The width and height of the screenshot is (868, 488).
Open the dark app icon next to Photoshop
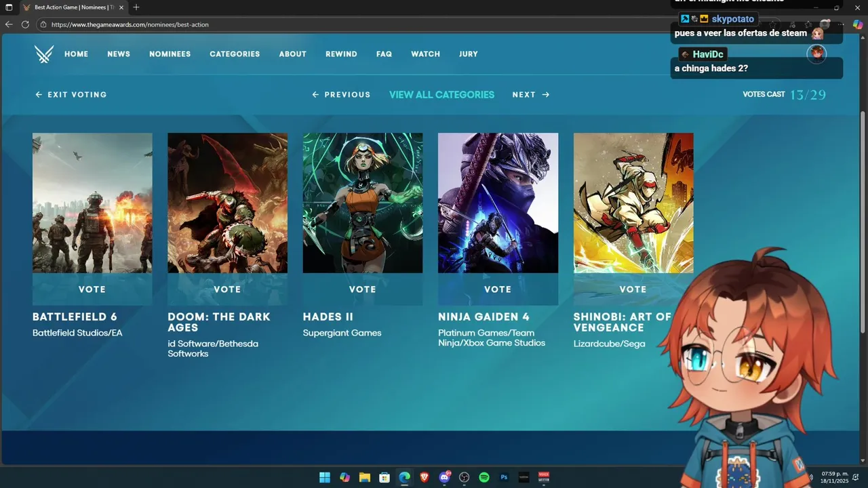[x=524, y=477]
